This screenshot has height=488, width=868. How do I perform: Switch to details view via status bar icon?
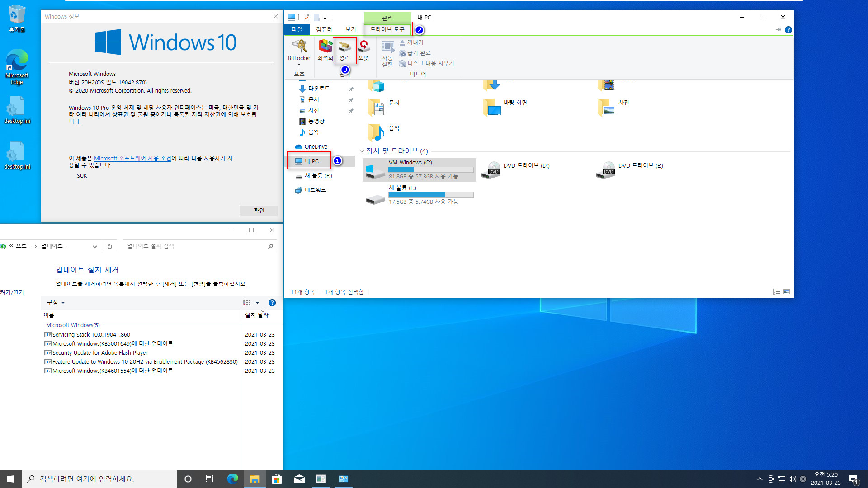point(776,292)
